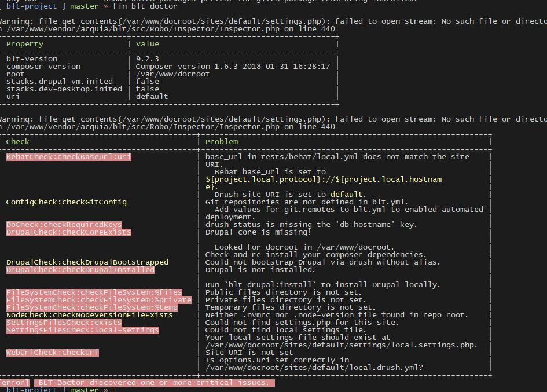Select highlighted 'WebUriCheck:checkUri' entry
The image size is (547, 392).
(52, 353)
